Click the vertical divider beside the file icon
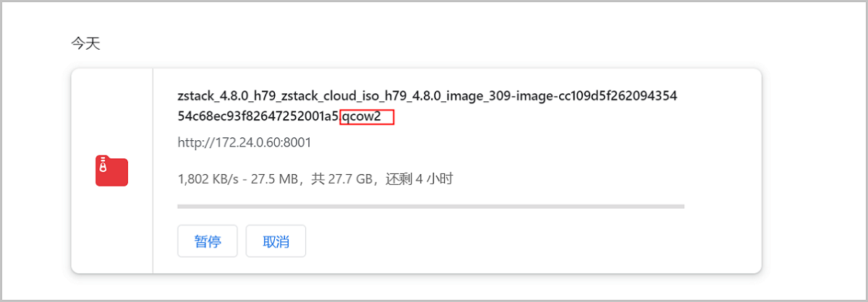The height and width of the screenshot is (302, 868). [x=153, y=172]
